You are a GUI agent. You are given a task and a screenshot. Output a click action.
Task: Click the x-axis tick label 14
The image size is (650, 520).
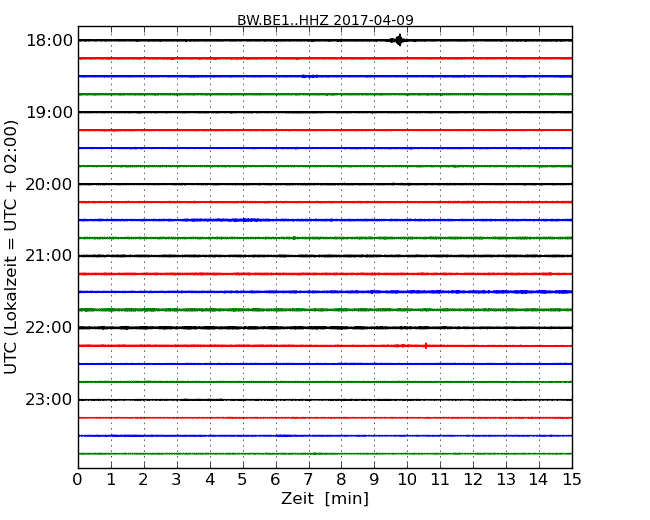tap(539, 480)
